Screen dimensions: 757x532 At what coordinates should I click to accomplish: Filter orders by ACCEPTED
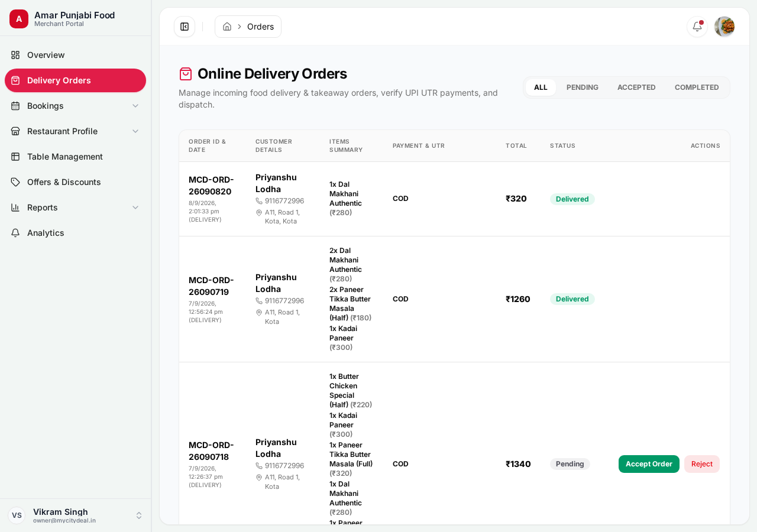pyautogui.click(x=636, y=87)
